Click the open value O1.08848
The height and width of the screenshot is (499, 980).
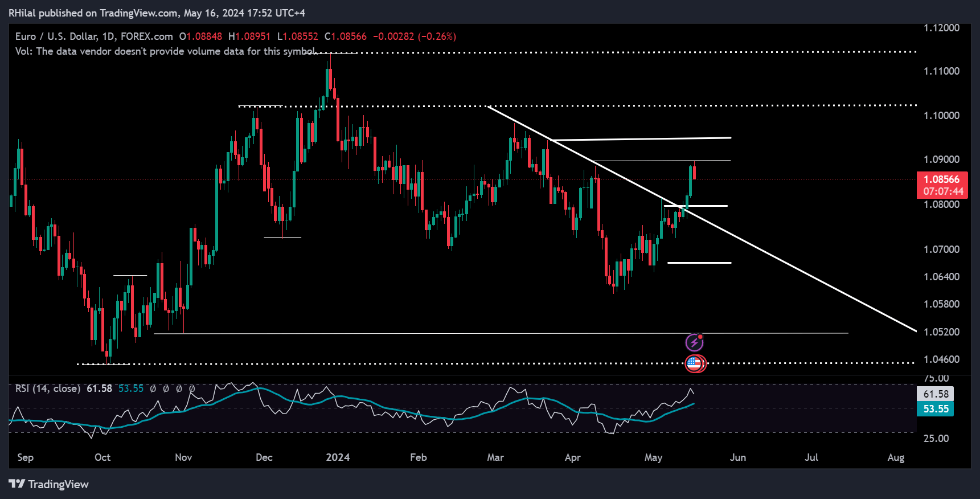pyautogui.click(x=200, y=36)
